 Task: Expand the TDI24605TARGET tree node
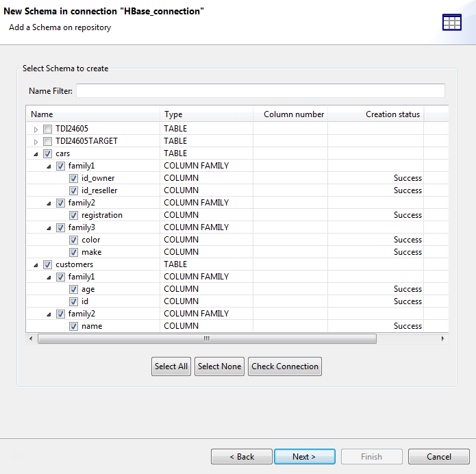[36, 141]
